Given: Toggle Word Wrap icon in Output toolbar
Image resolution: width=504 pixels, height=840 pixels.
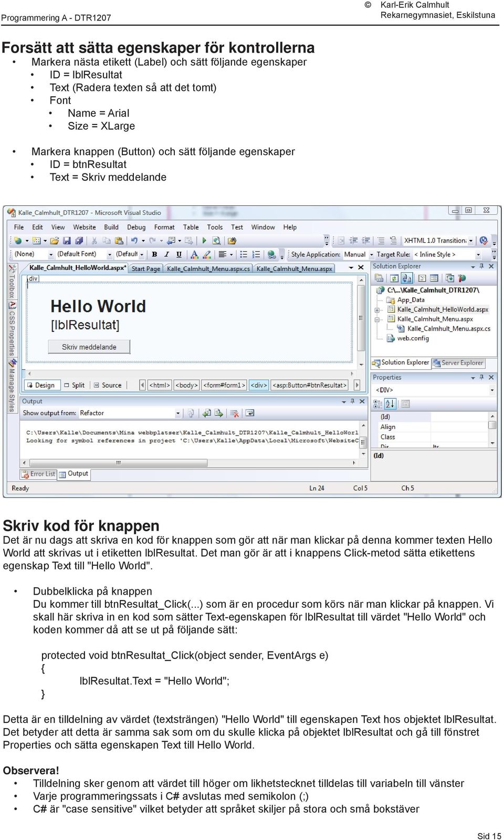Looking at the screenshot, I should click(x=250, y=413).
